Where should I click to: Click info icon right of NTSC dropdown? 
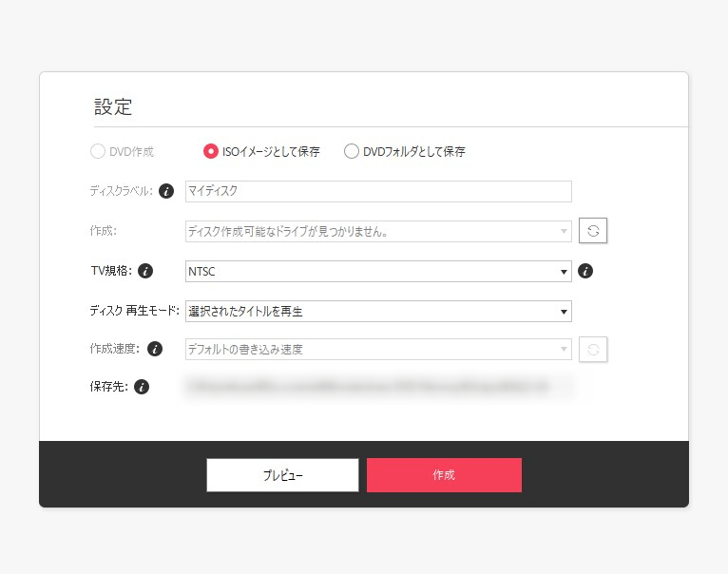point(585,271)
